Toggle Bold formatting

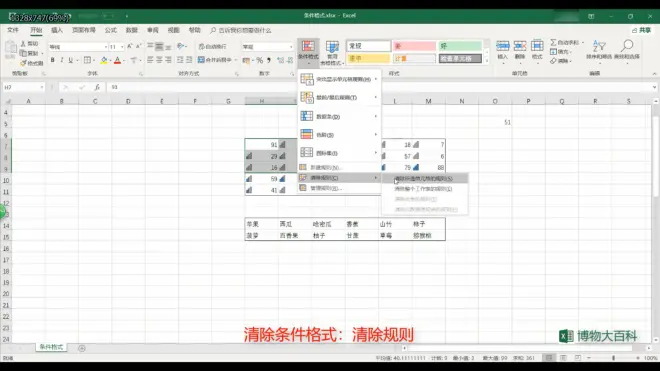(53, 60)
